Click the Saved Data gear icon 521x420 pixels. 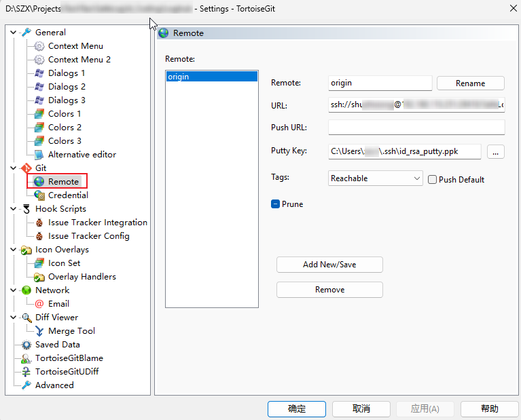point(26,345)
